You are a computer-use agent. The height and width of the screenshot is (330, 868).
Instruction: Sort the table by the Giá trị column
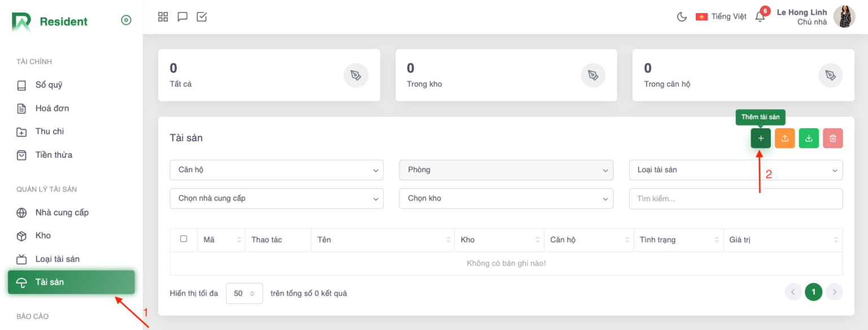pos(782,240)
